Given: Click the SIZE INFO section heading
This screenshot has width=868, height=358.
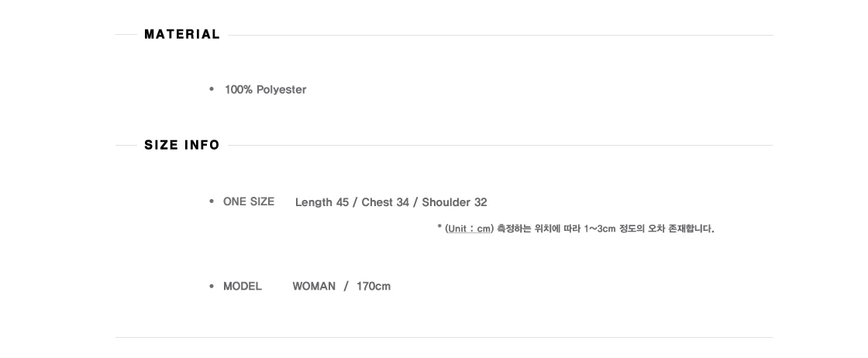Looking at the screenshot, I should (181, 145).
